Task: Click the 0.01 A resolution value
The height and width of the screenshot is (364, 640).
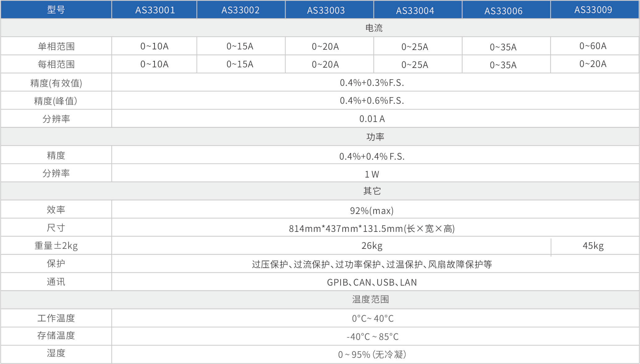Action: (x=372, y=119)
